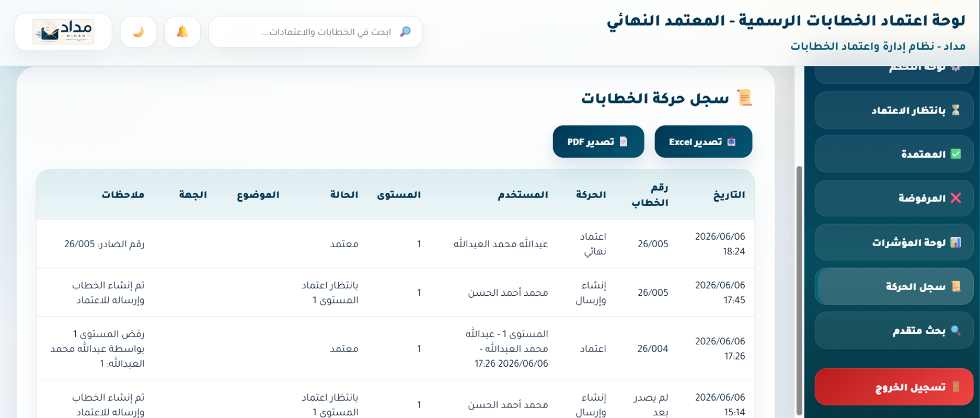
Task: Select date cell 2026/06/06 18:24
Action: pyautogui.click(x=720, y=244)
